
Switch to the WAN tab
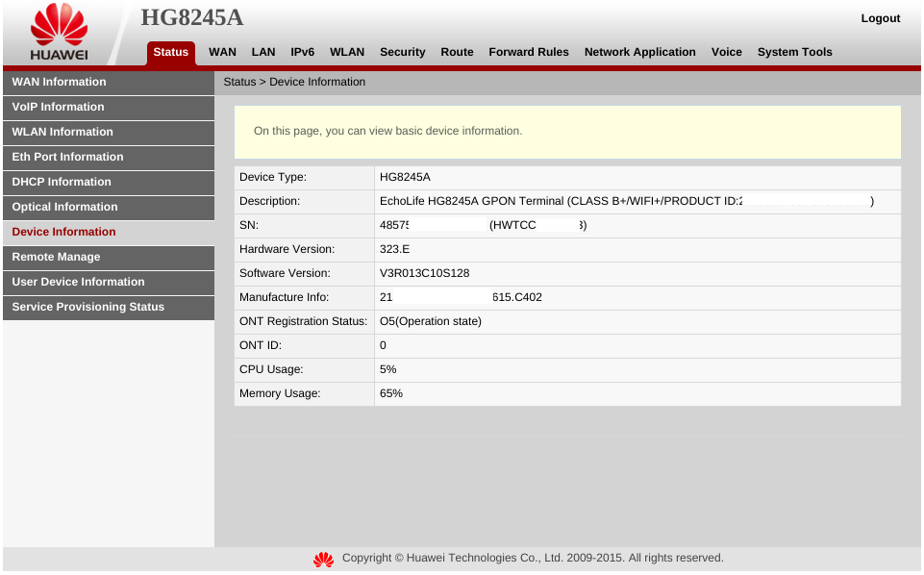click(222, 52)
